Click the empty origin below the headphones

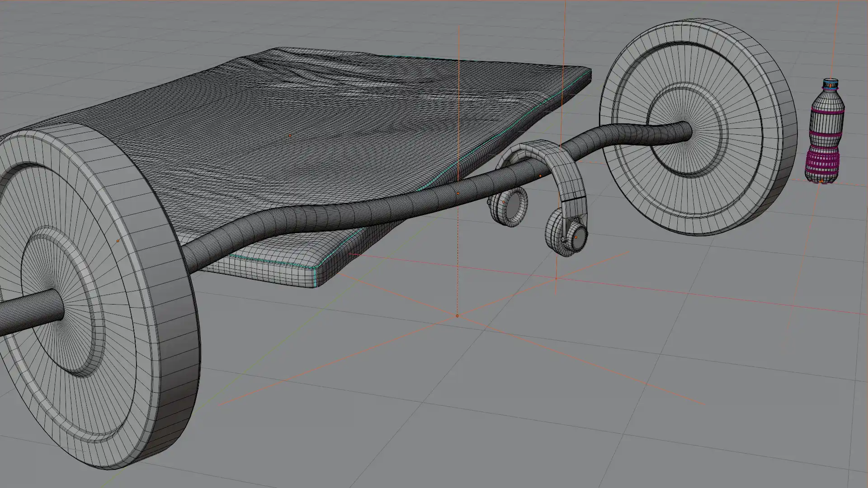(x=556, y=279)
